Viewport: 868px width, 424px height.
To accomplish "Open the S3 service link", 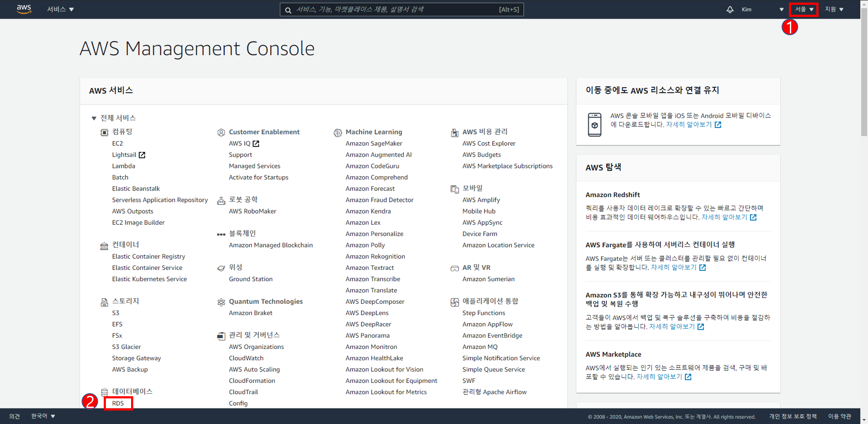I will (115, 313).
